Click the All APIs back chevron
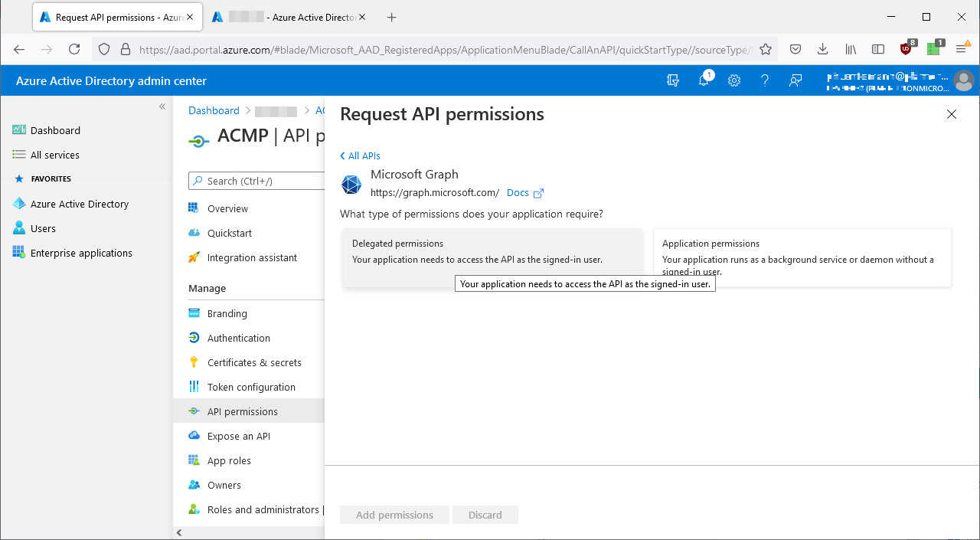 (360, 155)
